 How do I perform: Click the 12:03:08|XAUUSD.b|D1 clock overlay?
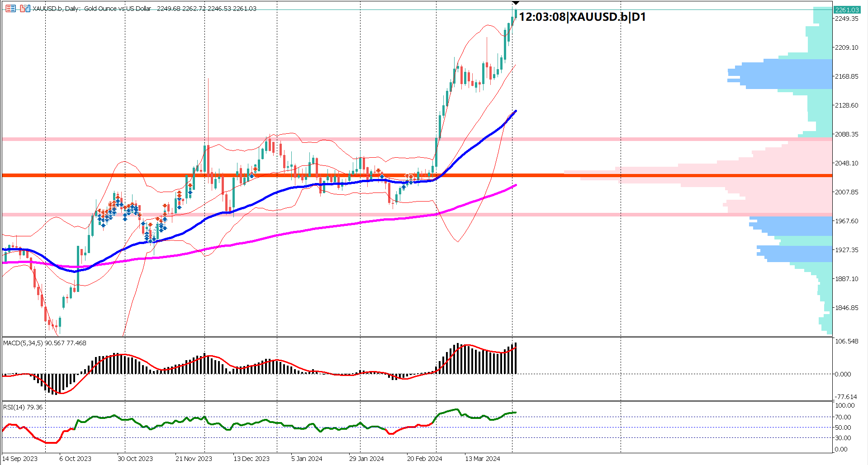pos(580,16)
